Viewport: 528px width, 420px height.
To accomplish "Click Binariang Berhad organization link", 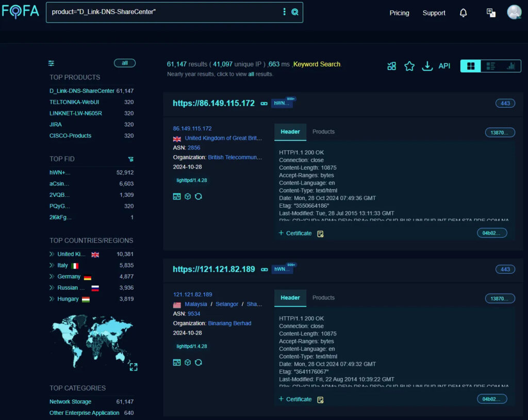I will [229, 324].
